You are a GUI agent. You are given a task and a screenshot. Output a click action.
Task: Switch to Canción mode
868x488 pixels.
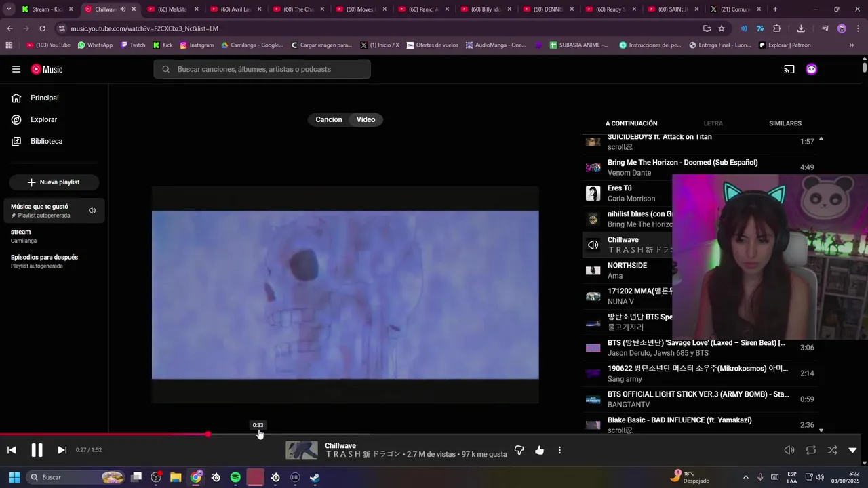329,119
